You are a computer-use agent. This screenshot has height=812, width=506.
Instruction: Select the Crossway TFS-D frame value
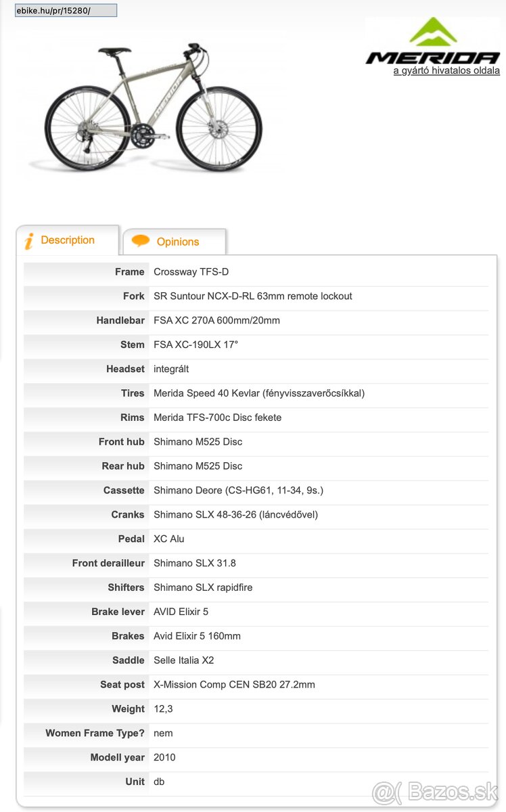click(191, 272)
